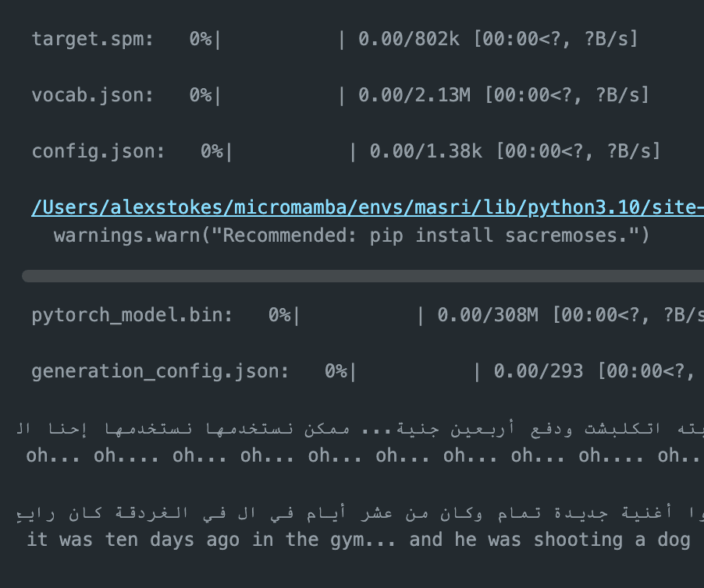The height and width of the screenshot is (588, 704).
Task: Click the warnings.warn sacremoses message line
Action: (x=351, y=236)
